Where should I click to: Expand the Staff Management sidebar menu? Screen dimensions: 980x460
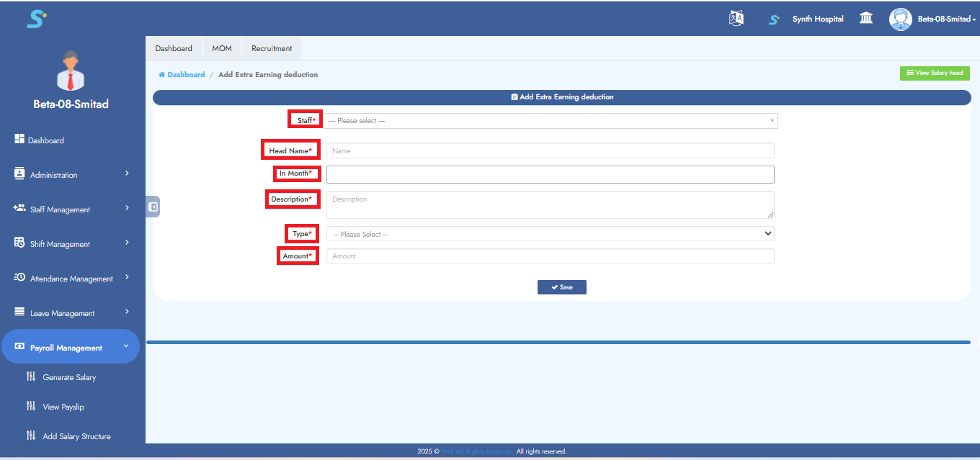(71, 209)
